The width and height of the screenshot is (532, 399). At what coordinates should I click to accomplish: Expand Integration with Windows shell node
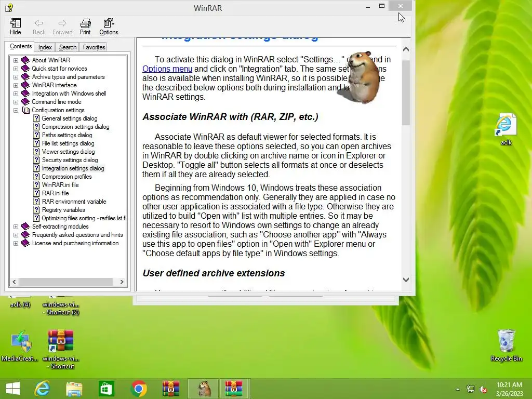pos(16,94)
